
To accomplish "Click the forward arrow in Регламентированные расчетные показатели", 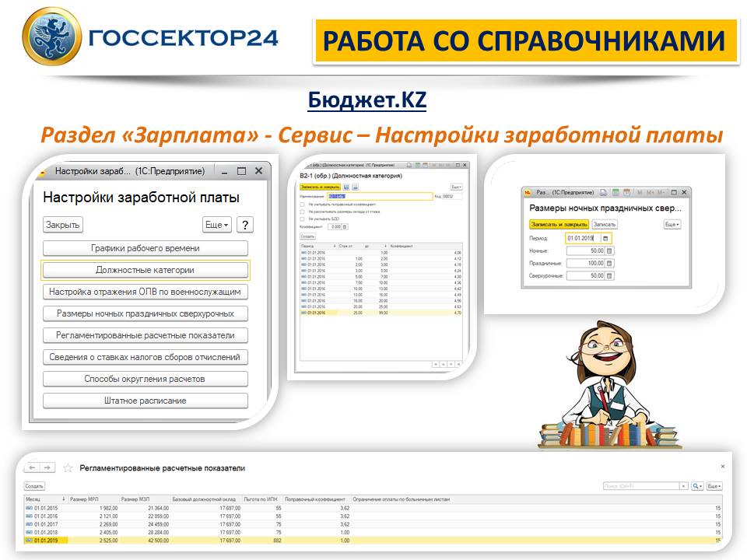I will [47, 468].
